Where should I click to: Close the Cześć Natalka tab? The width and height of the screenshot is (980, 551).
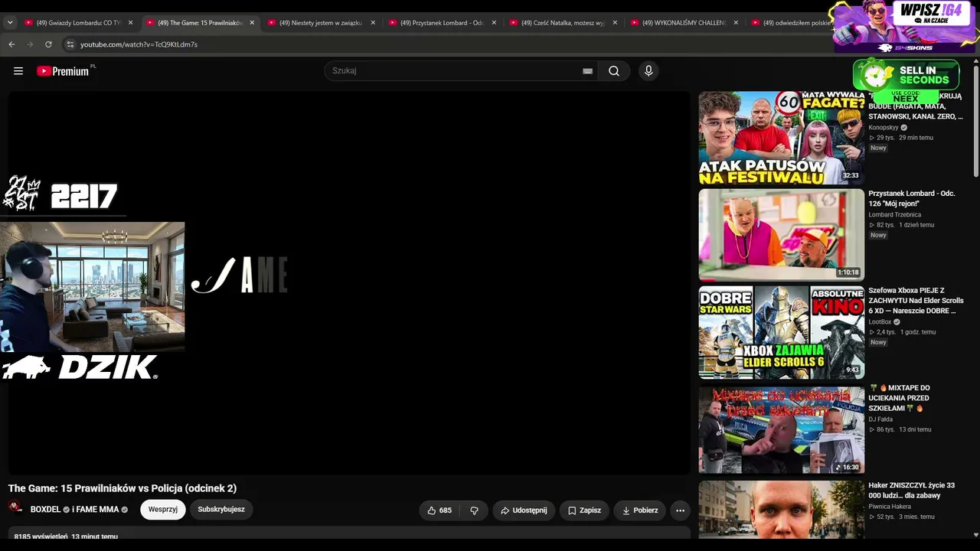pos(615,23)
